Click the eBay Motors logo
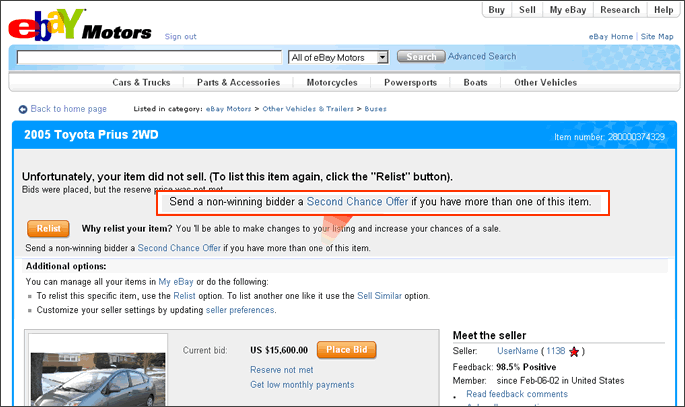 coord(80,26)
